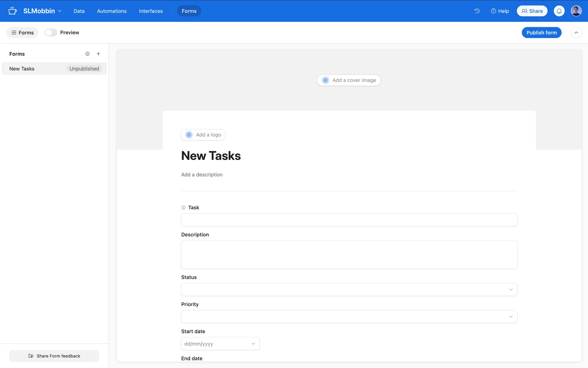Viewport: 588px width, 368px height.
Task: Toggle the Forms sidebar panel button
Action: [22, 33]
